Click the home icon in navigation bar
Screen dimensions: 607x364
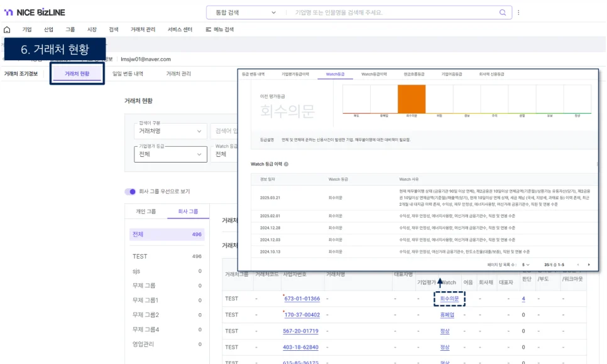[7, 29]
